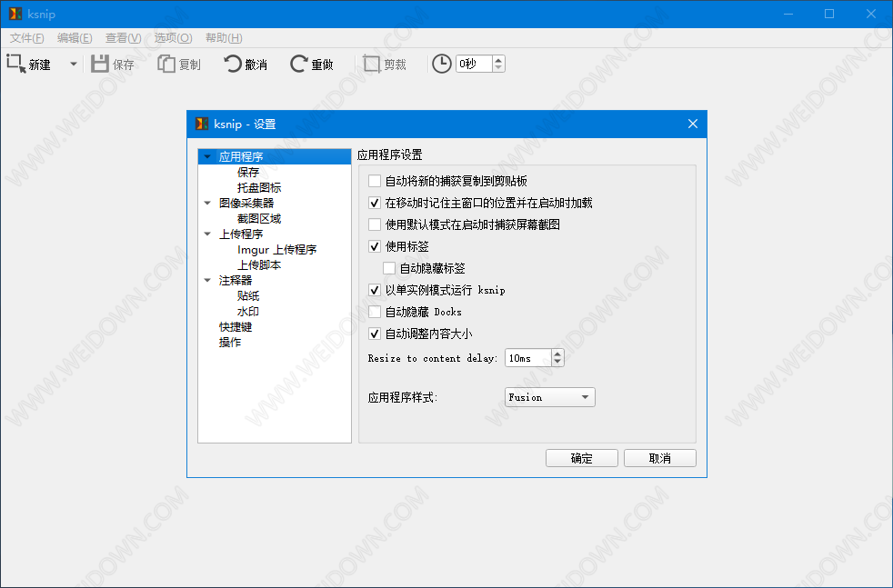Minimize the ksnip main window
893x588 pixels.
(x=788, y=14)
